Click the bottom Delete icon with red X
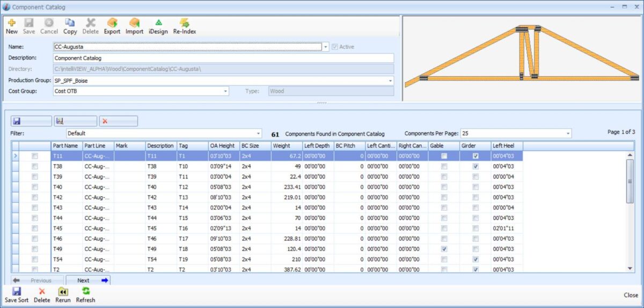 [x=42, y=295]
